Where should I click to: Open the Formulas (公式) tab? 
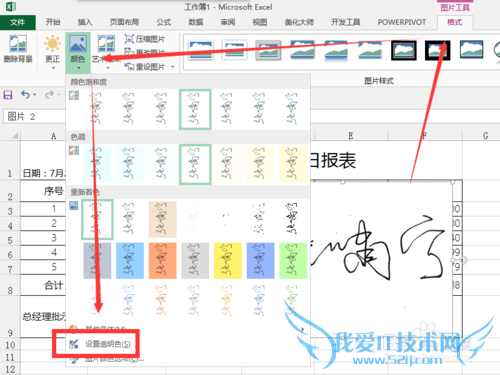tap(164, 22)
